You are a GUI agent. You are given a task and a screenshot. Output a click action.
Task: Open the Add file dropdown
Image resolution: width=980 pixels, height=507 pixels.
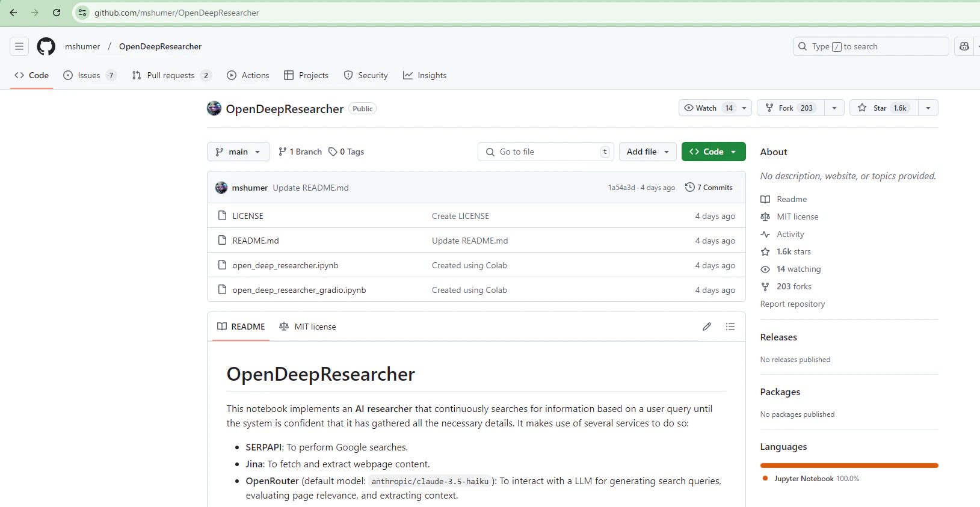point(648,152)
